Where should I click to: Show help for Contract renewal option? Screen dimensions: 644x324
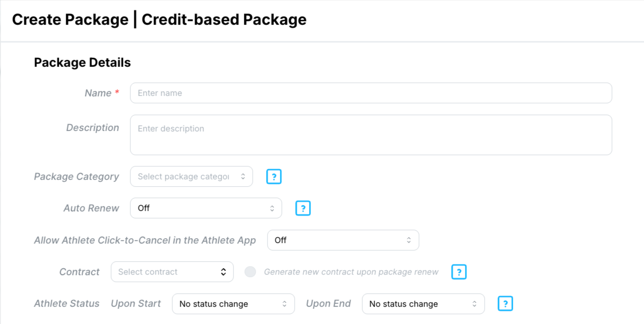click(459, 272)
